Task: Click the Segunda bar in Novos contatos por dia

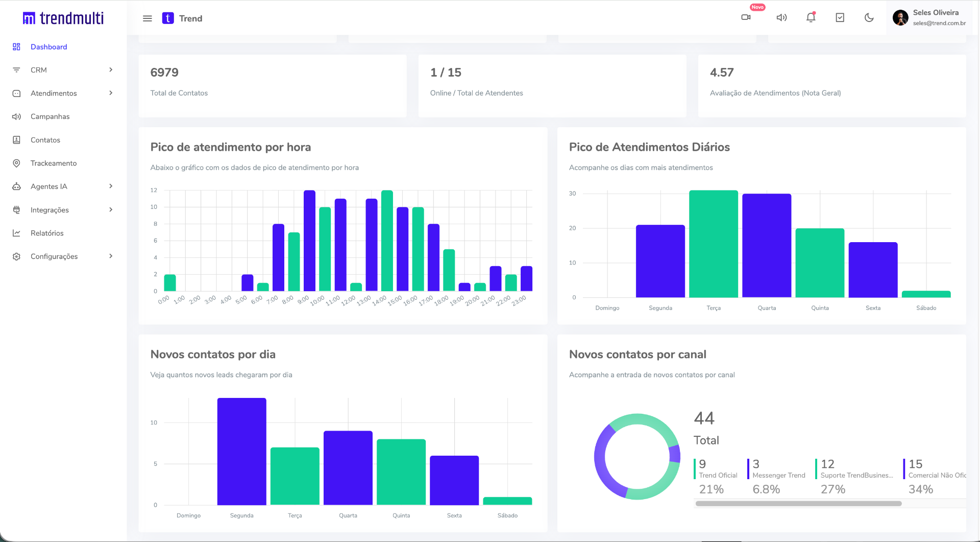Action: coord(242,452)
